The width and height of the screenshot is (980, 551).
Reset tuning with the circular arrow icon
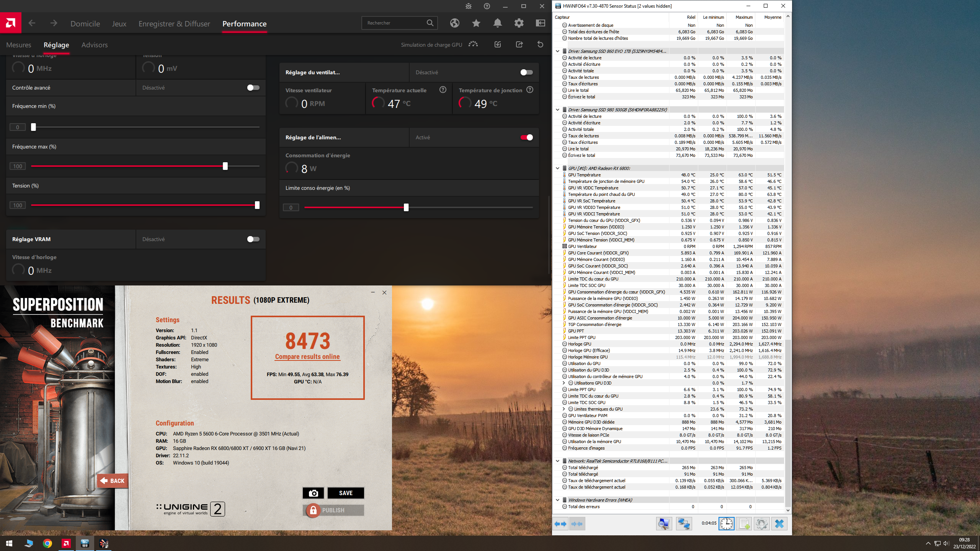(541, 44)
